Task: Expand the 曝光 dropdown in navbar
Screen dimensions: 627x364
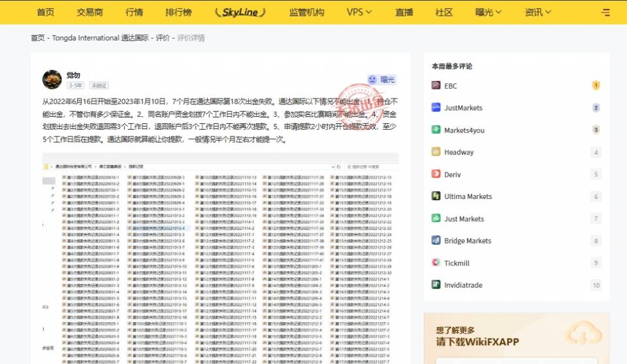Action: [x=489, y=12]
